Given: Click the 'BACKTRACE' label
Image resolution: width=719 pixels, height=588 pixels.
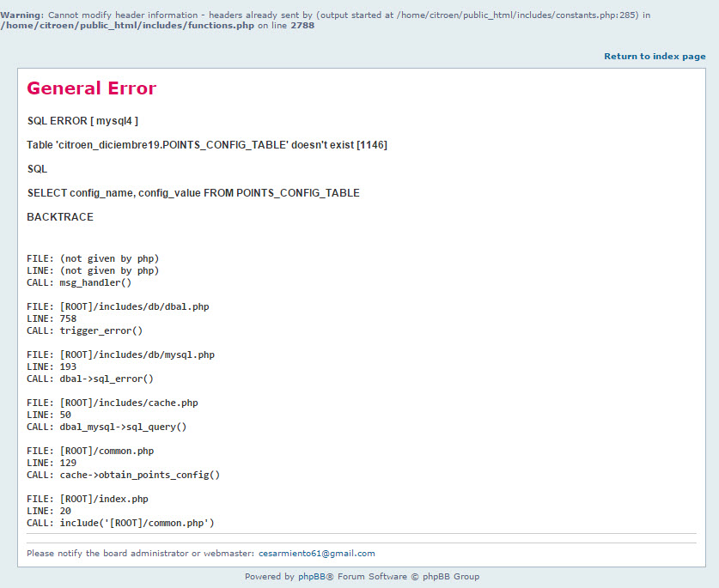Looking at the screenshot, I should pyautogui.click(x=60, y=217).
